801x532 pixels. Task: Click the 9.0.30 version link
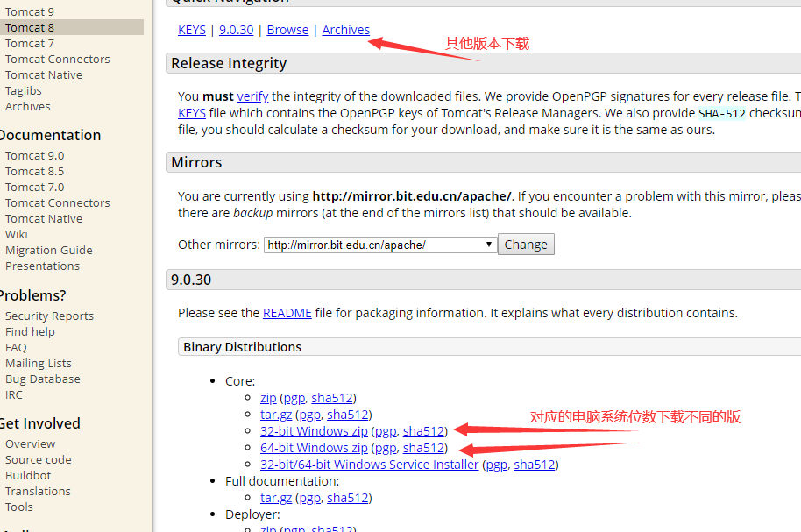[236, 29]
